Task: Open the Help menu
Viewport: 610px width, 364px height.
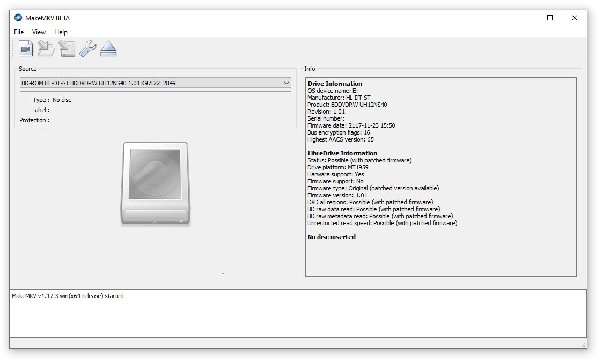Action: (x=61, y=32)
